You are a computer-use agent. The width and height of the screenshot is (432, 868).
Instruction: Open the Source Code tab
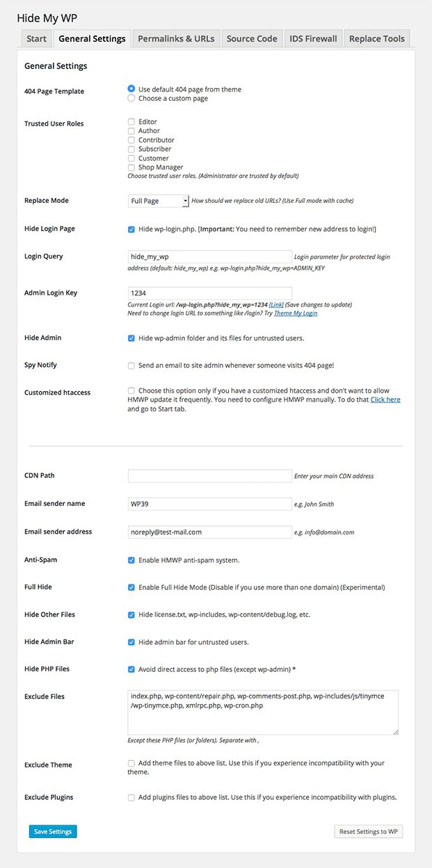point(251,38)
